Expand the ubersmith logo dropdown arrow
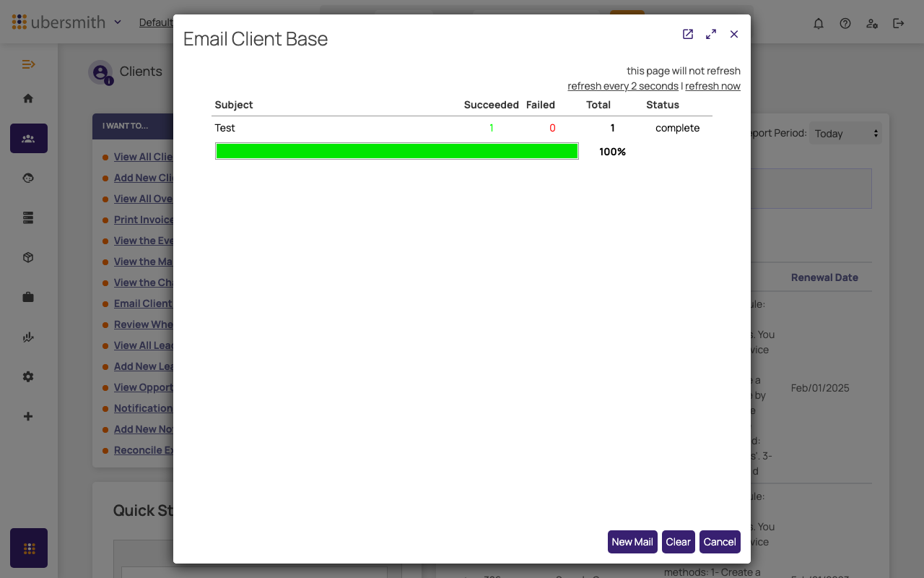Image resolution: width=924 pixels, height=578 pixels. 118,22
